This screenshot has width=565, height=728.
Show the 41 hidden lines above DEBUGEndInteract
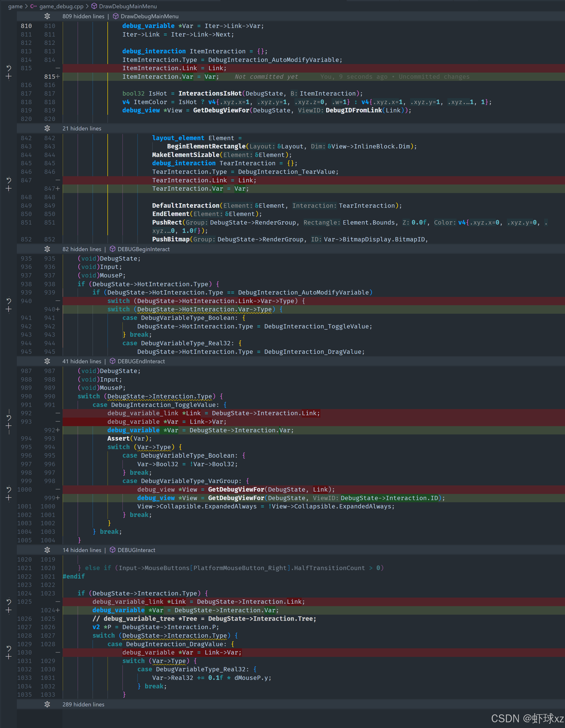[47, 361]
